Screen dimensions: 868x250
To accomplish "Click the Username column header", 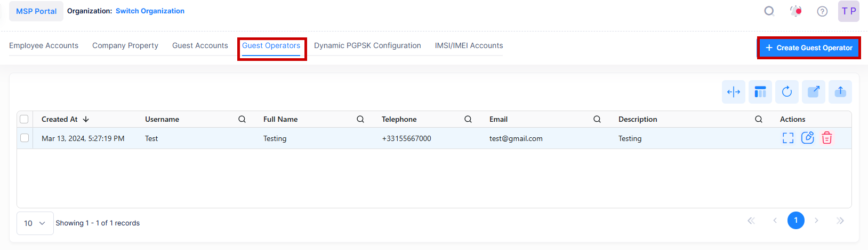I will [162, 119].
